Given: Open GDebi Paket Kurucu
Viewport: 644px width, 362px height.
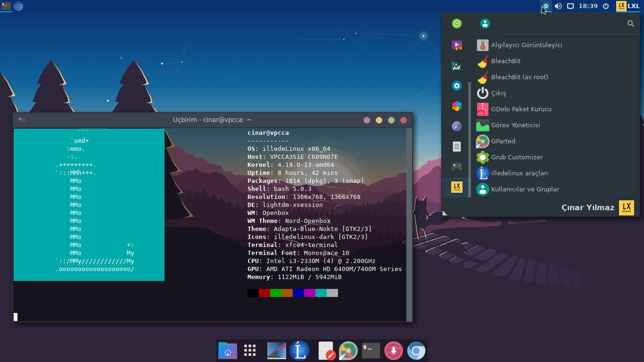Looking at the screenshot, I should click(x=557, y=109).
